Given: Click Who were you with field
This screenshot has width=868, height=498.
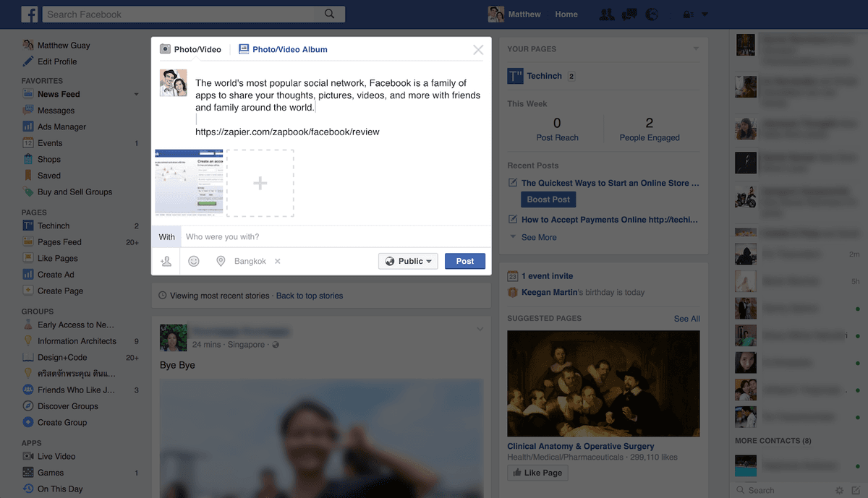Looking at the screenshot, I should point(336,237).
